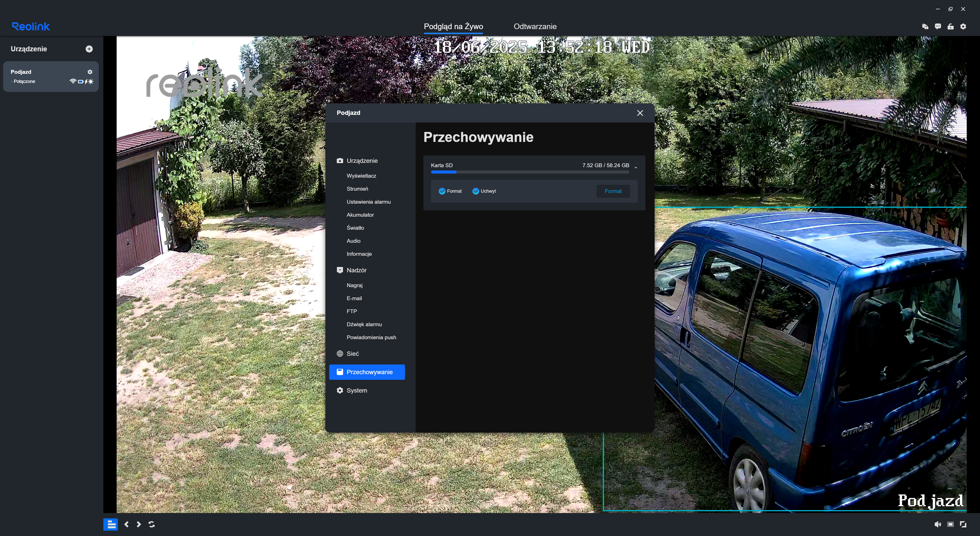
Task: Add a new device with the plus icon
Action: (x=89, y=49)
